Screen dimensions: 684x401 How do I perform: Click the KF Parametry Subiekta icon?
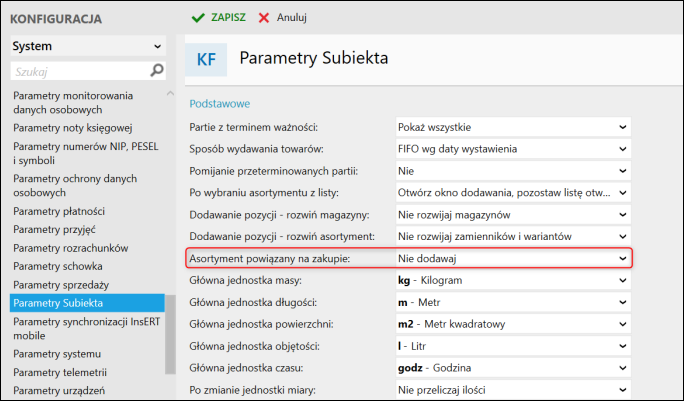tap(207, 60)
